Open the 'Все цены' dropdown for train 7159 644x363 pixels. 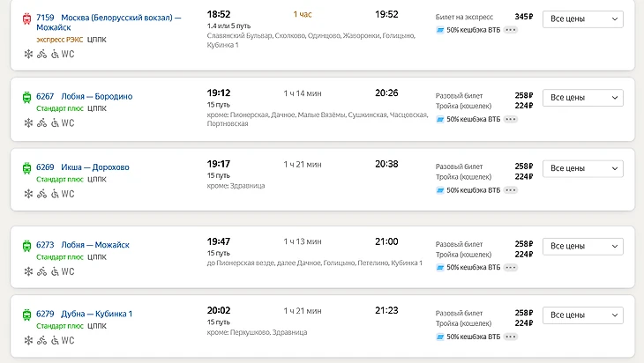pyautogui.click(x=582, y=19)
